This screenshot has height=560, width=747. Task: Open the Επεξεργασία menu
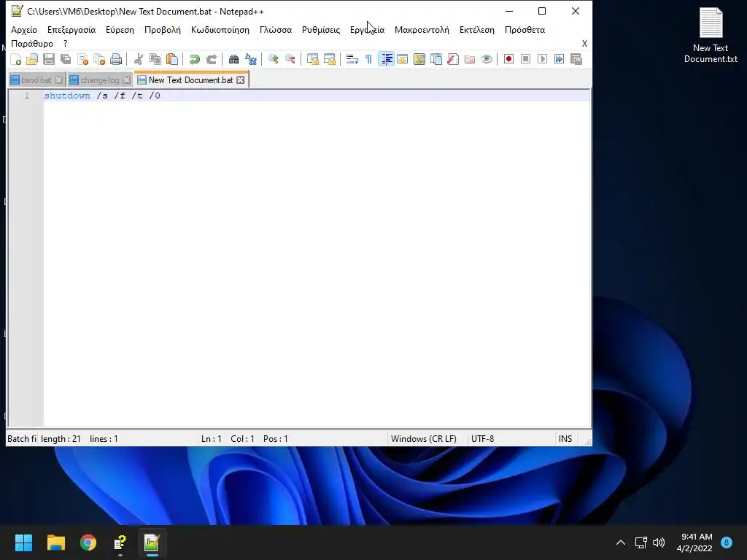coord(71,29)
